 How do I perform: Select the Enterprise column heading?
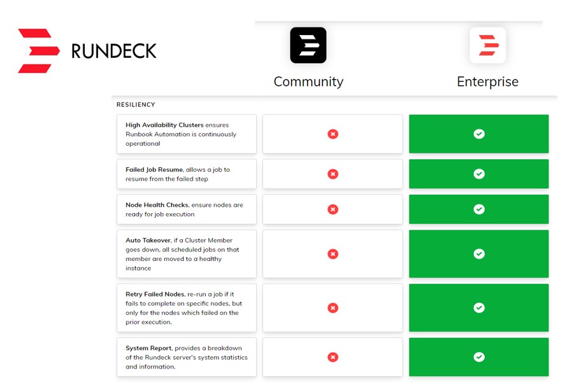488,81
